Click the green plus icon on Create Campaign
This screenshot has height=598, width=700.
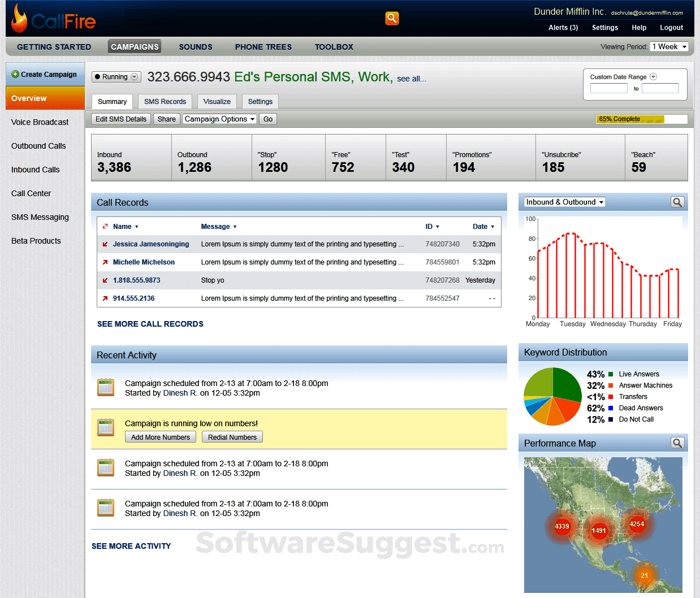tap(14, 74)
